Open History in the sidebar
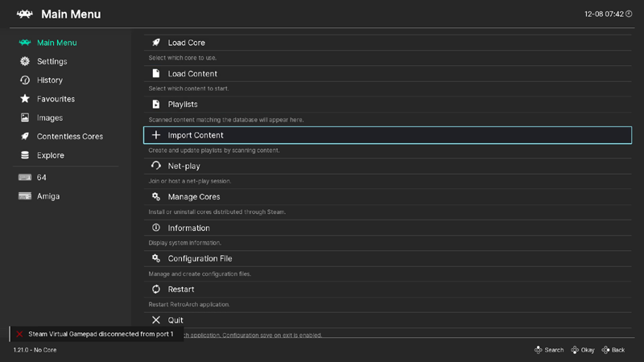Image resolution: width=644 pixels, height=362 pixels. (x=49, y=80)
